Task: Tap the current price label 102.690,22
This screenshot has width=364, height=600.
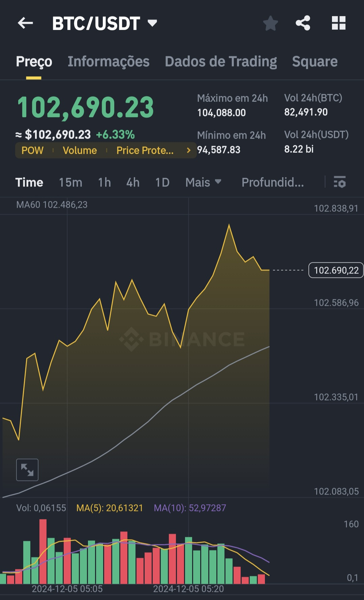Action: click(x=336, y=270)
